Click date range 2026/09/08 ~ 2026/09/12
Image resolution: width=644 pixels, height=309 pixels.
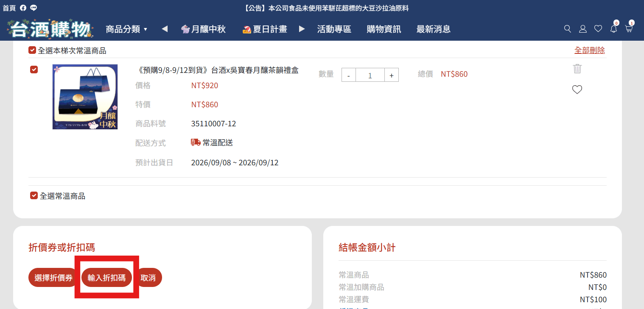coord(235,163)
